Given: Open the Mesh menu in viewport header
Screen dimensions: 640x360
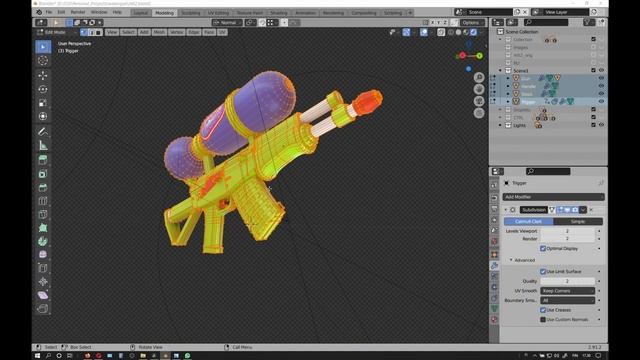Looking at the screenshot, I should click(159, 32).
